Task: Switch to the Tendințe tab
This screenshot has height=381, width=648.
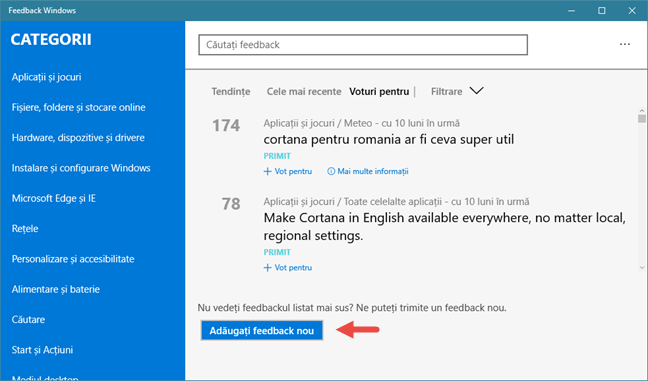Action: tap(231, 91)
